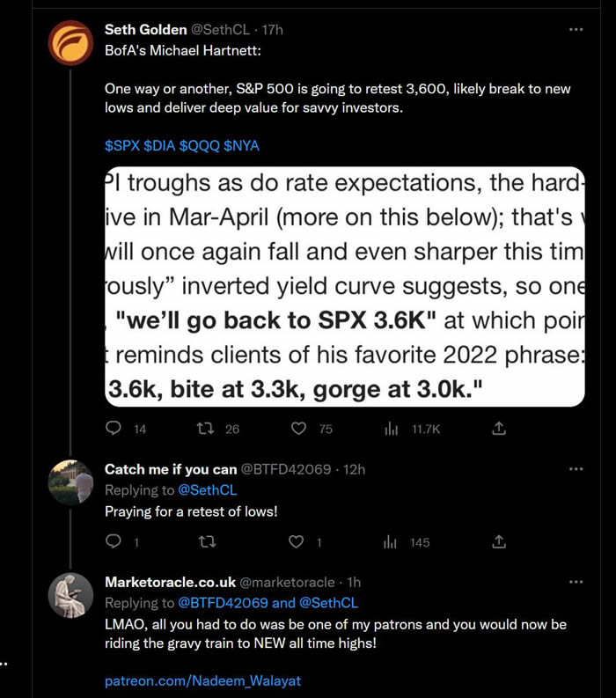Open more options on Marketoracle.co.uk's reply
The image size is (616, 698).
[x=576, y=582]
